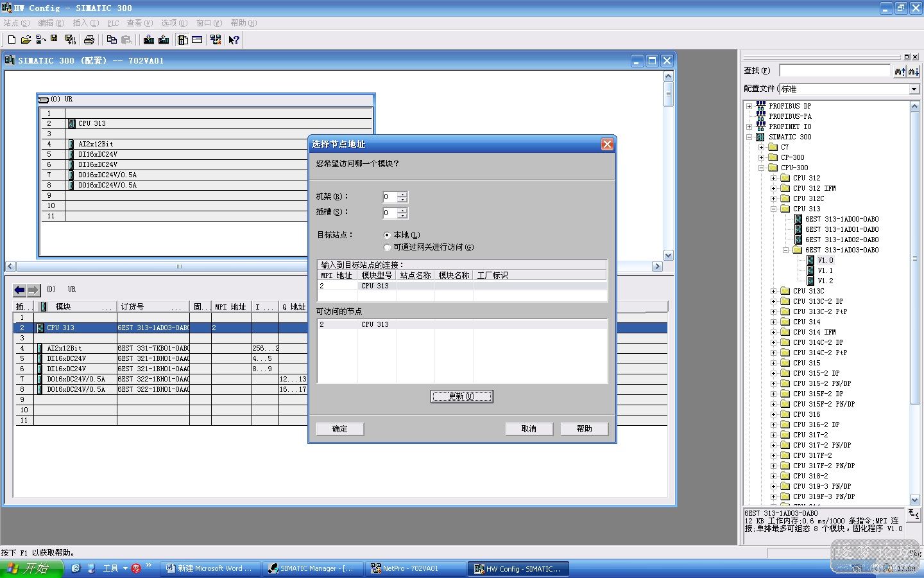Viewport: 924px width, 578px height.
Task: Click the rack view horizontal scrollbar
Action: [x=334, y=266]
